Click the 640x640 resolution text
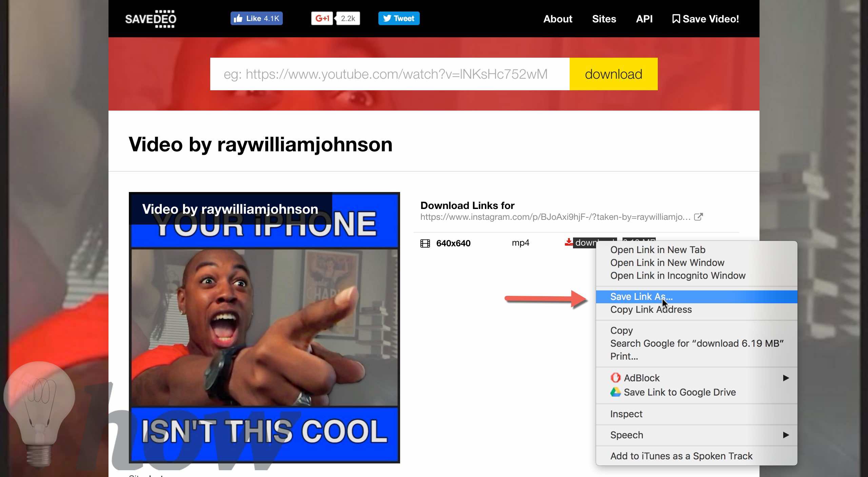The width and height of the screenshot is (868, 477). tap(453, 243)
